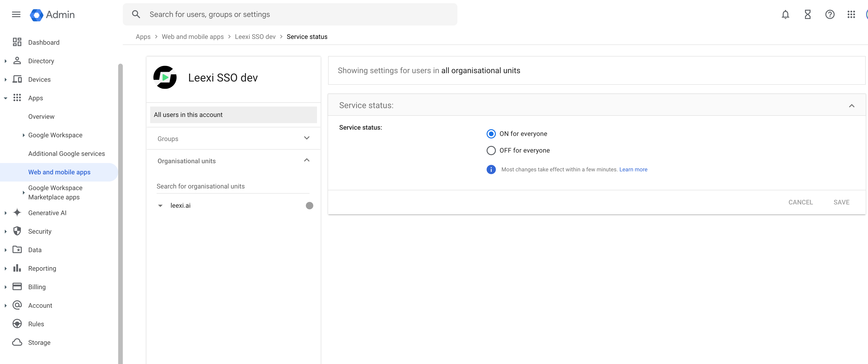Click the Account at-sign icon
This screenshot has width=868, height=364.
[x=17, y=305]
